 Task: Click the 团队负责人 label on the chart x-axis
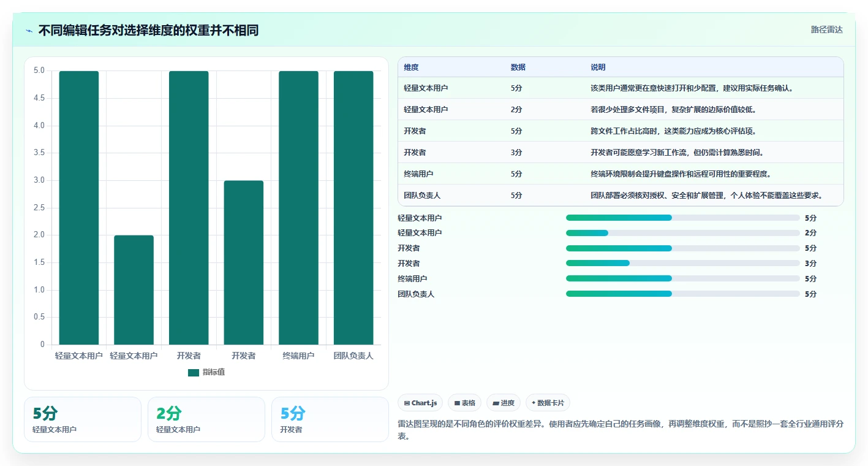click(353, 356)
